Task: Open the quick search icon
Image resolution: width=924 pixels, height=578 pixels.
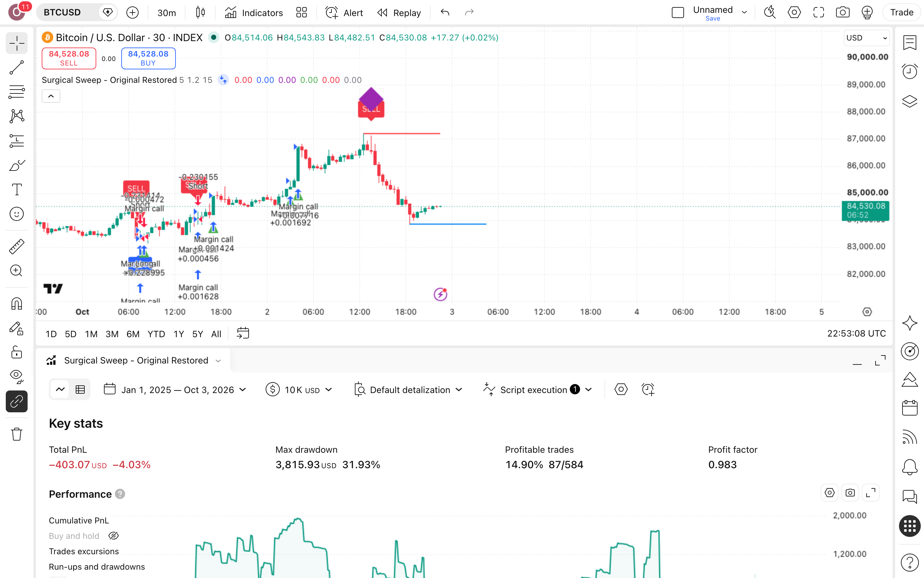Action: coord(770,13)
